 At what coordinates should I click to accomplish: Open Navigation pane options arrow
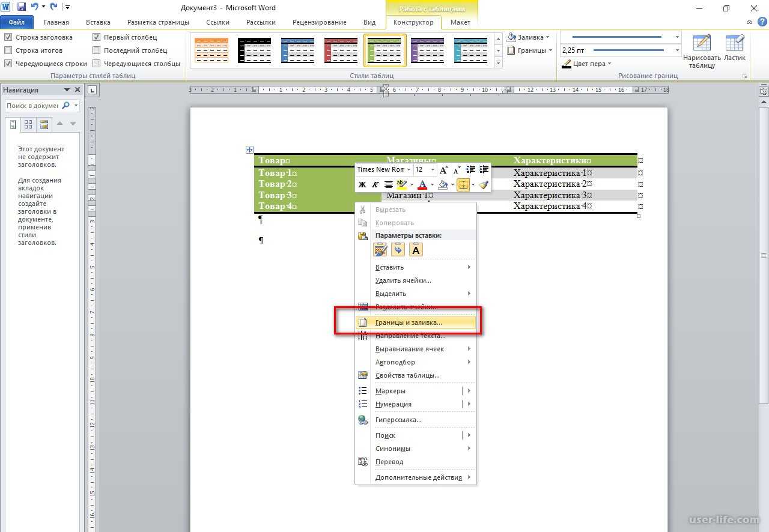tap(67, 90)
